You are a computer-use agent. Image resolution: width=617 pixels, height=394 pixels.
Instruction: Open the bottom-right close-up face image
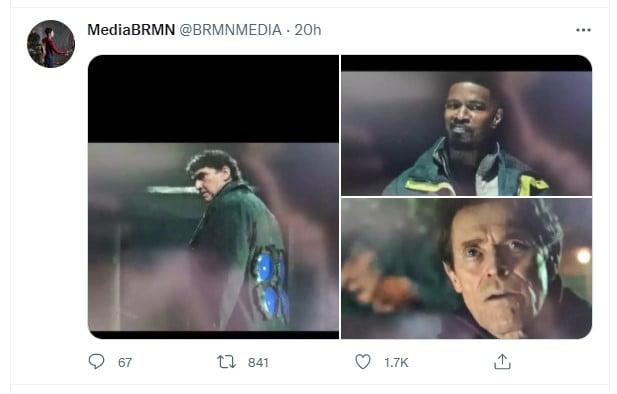pyautogui.click(x=466, y=268)
